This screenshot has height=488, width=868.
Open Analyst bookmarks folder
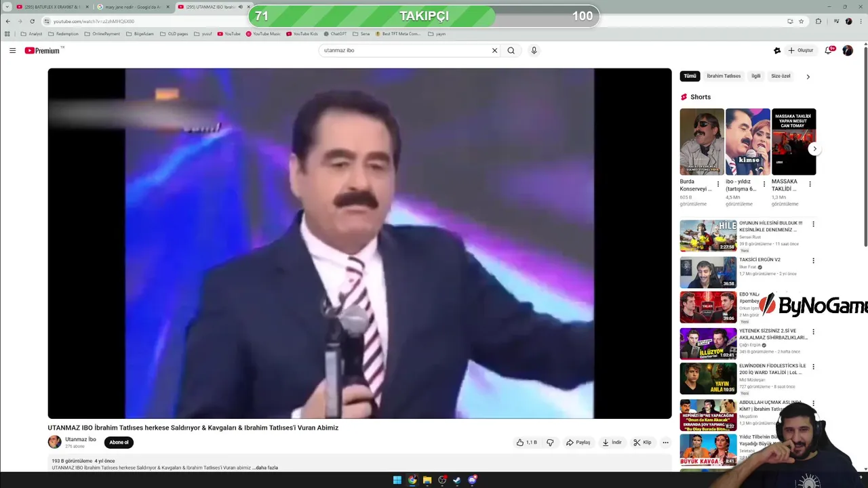click(x=32, y=34)
